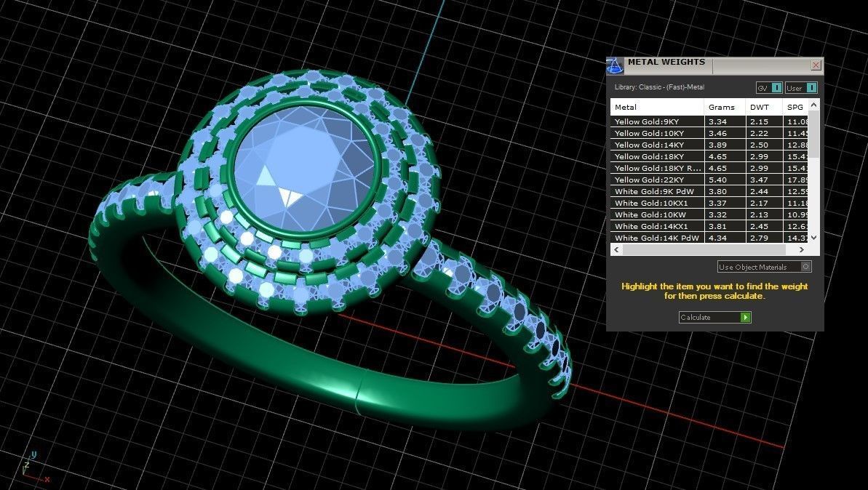
Task: Click the DWT column header
Action: pos(765,108)
